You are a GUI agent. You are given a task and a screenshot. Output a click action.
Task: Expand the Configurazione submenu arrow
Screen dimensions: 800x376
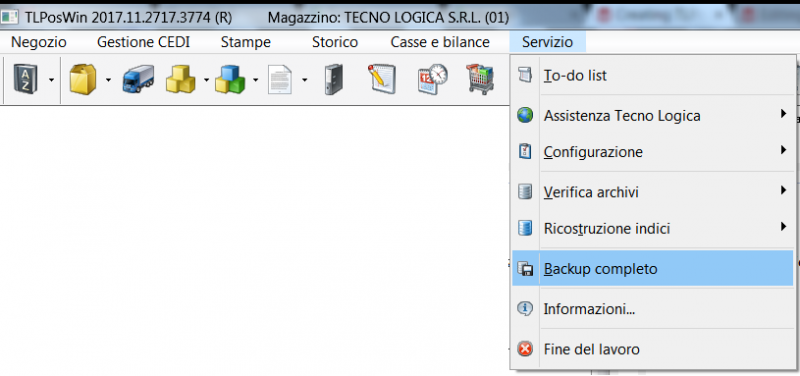(783, 151)
